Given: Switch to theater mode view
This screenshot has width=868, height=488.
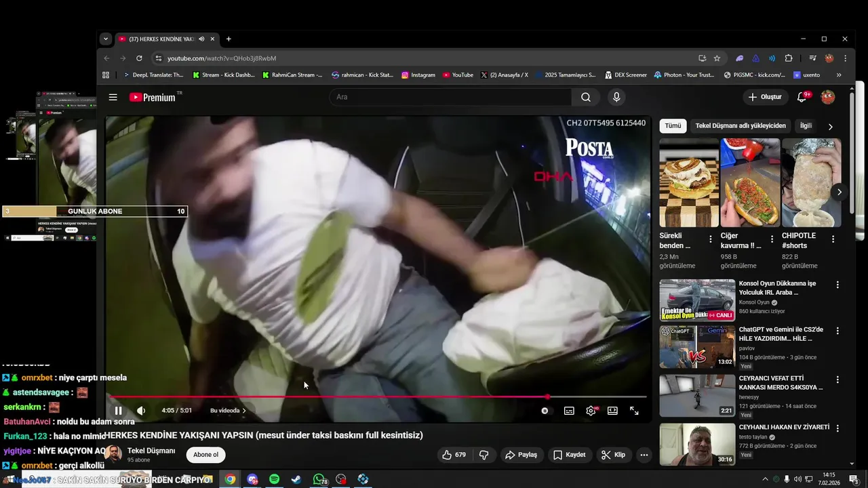Looking at the screenshot, I should click(612, 411).
